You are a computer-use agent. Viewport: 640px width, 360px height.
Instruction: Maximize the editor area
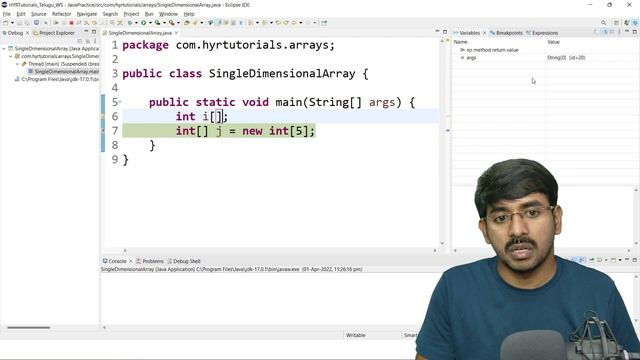point(445,31)
